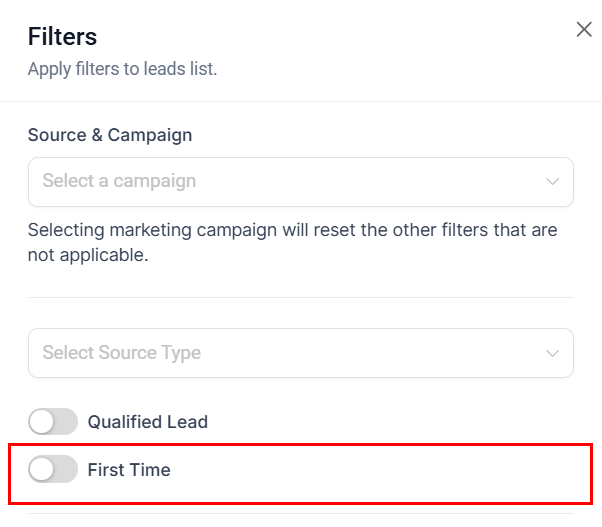Click the white knob of Qualified Lead switch

coord(42,422)
